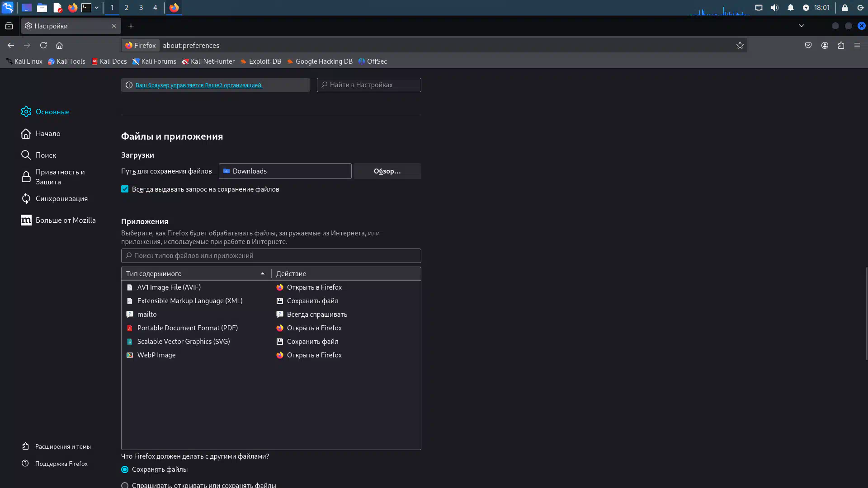Close the Настройки tab
868x488 pixels.
pos(114,26)
